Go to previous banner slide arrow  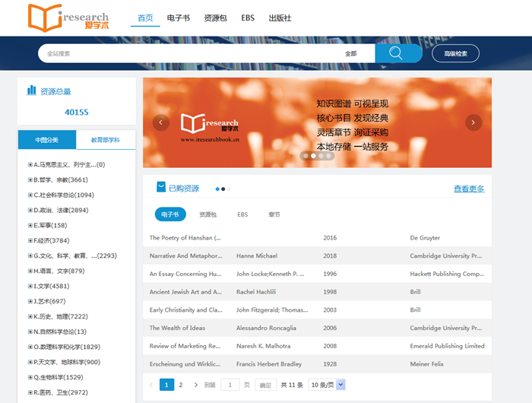pyautogui.click(x=160, y=122)
